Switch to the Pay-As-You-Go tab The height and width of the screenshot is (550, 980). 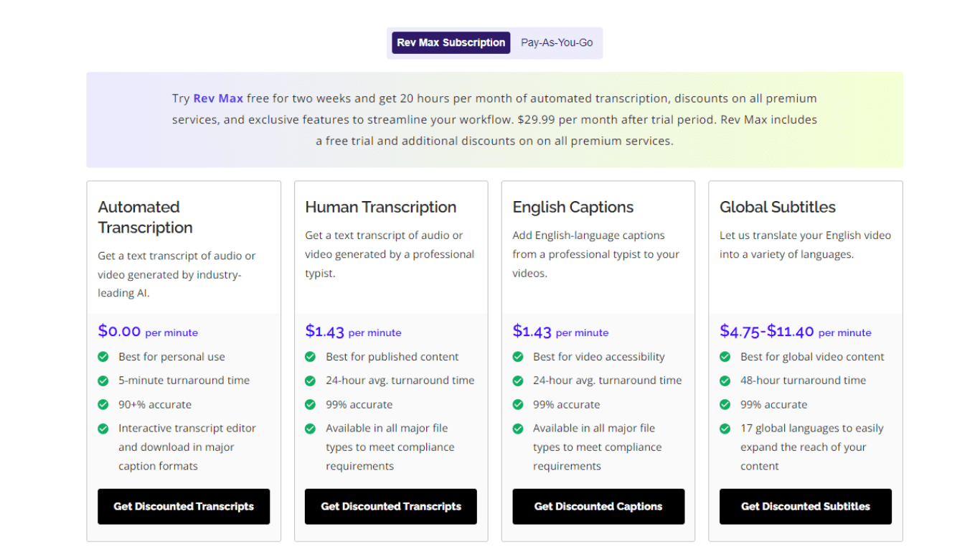click(x=557, y=43)
